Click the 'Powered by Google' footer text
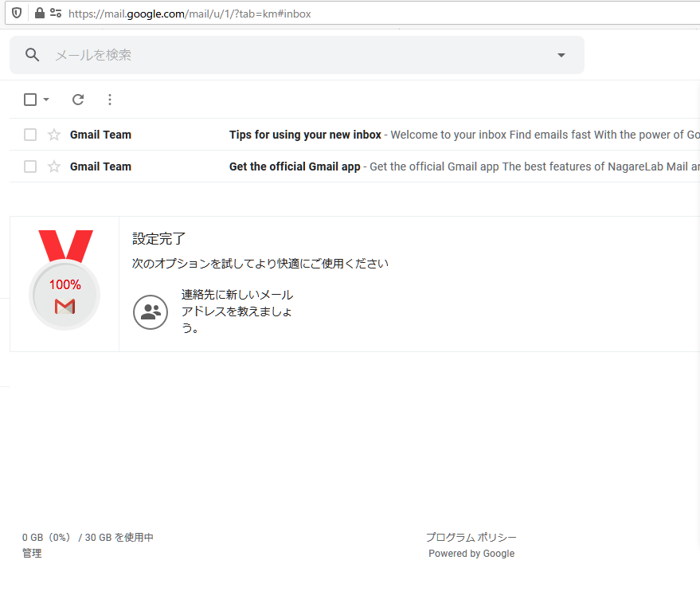700x615 pixels. click(471, 554)
